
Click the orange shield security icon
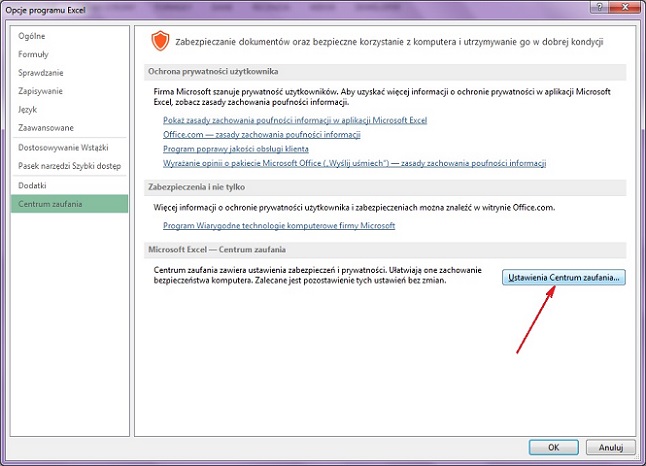point(160,41)
